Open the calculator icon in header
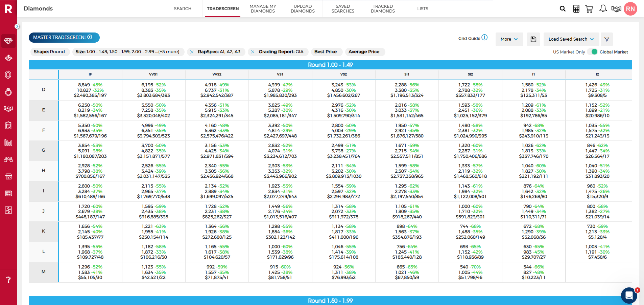The height and width of the screenshot is (305, 644). point(576,9)
